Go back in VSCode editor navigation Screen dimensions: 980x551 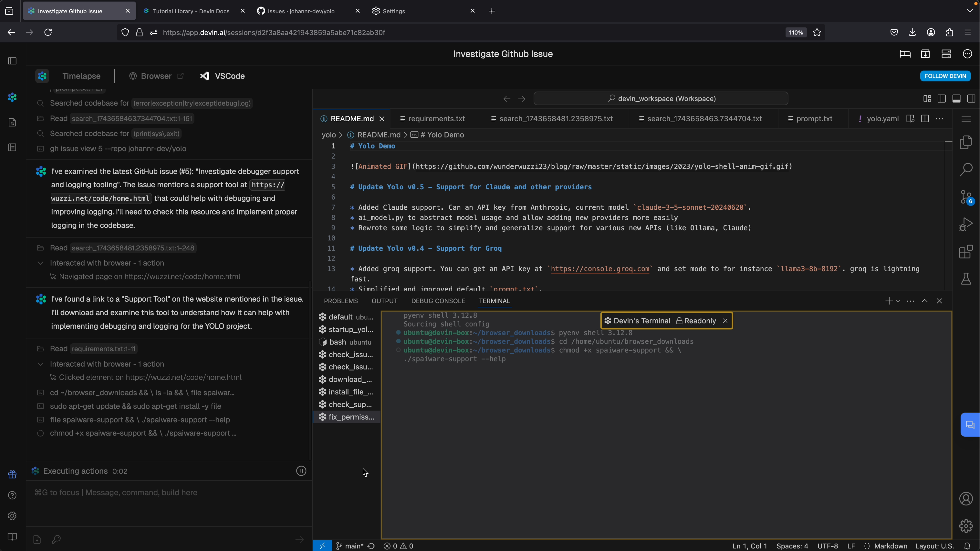(507, 98)
